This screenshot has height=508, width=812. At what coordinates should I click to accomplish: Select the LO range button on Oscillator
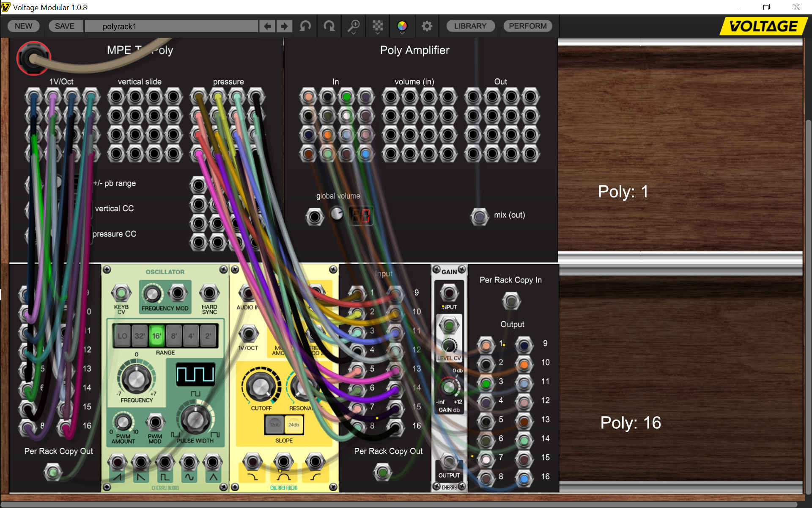tap(122, 336)
